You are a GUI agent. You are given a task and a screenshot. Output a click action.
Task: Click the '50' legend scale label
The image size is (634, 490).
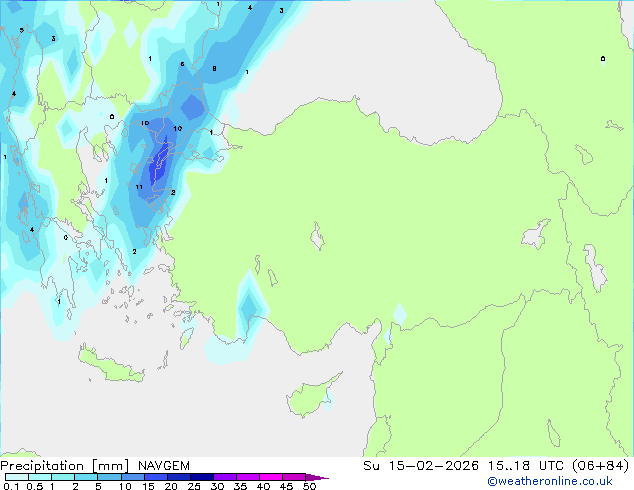(x=310, y=486)
